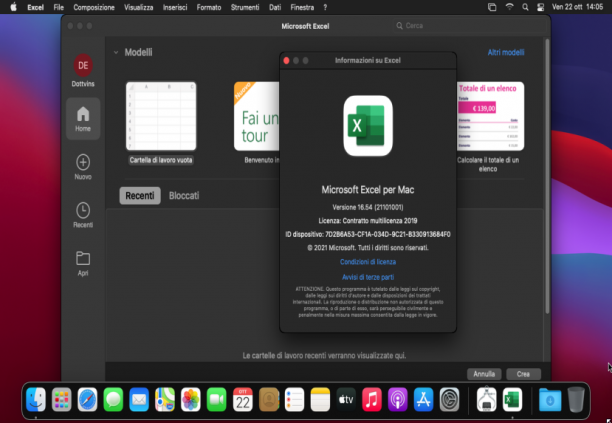Open the Excel application menu
The height and width of the screenshot is (423, 612).
pos(36,7)
